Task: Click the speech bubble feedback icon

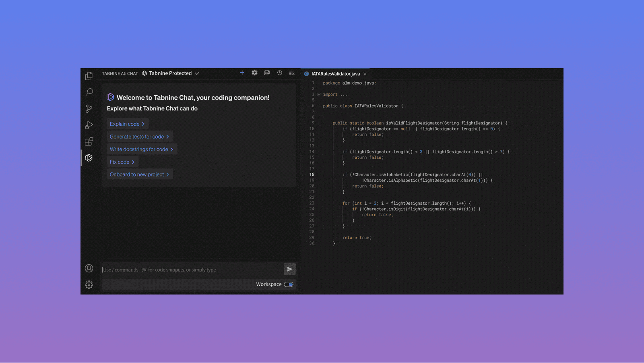Action: [x=267, y=73]
